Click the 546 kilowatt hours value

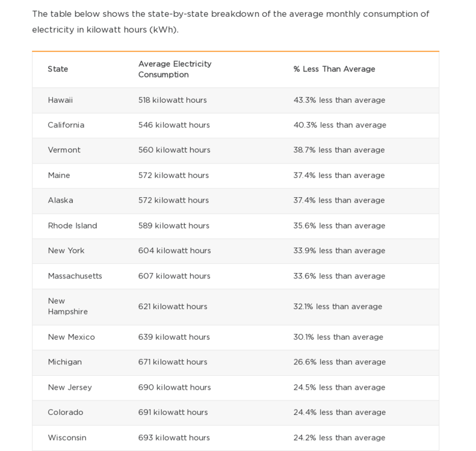coord(174,125)
